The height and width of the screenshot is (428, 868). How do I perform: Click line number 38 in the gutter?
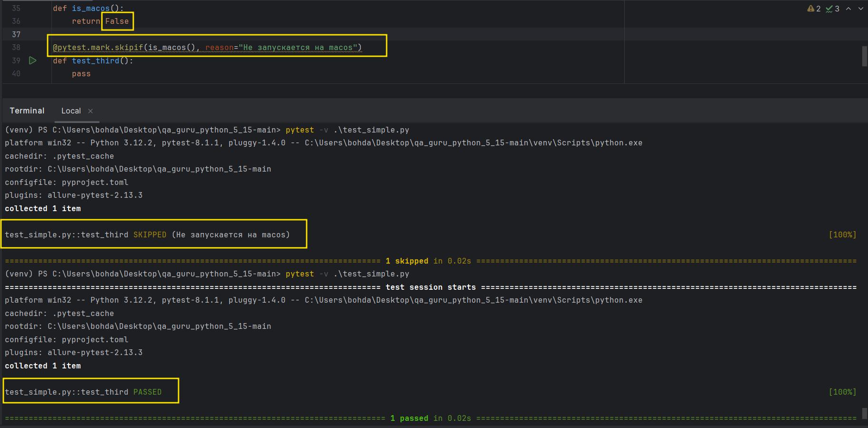(x=16, y=47)
